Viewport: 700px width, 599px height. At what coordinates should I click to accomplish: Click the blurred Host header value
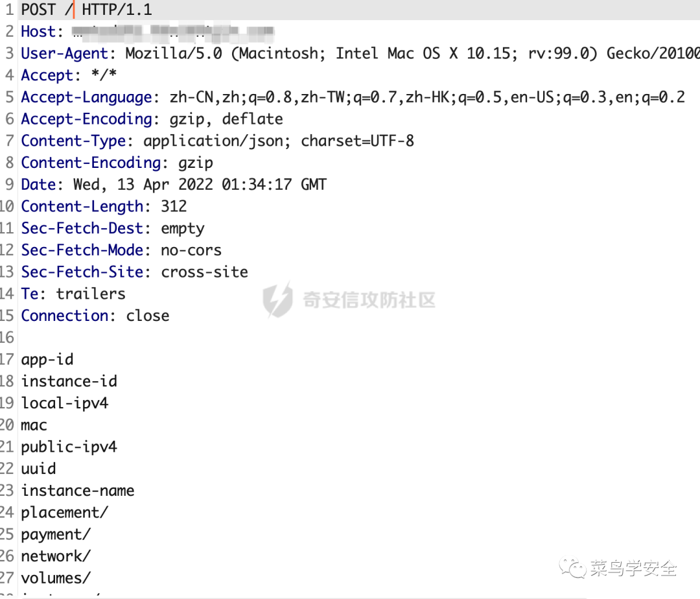click(173, 31)
